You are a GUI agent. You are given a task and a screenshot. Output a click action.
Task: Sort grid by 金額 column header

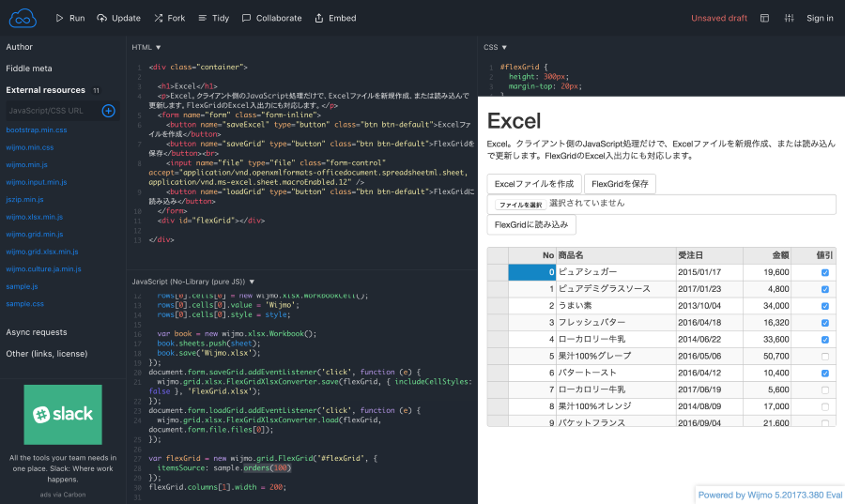(767, 255)
